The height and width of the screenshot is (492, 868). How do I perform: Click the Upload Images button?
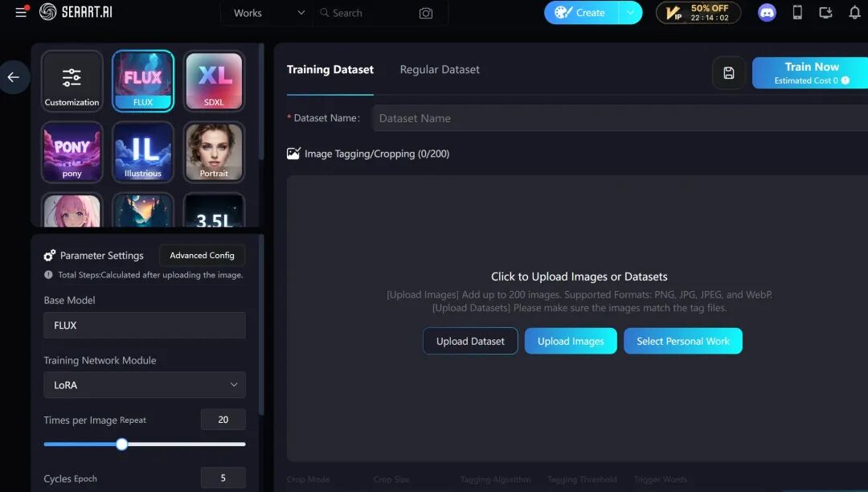point(571,341)
